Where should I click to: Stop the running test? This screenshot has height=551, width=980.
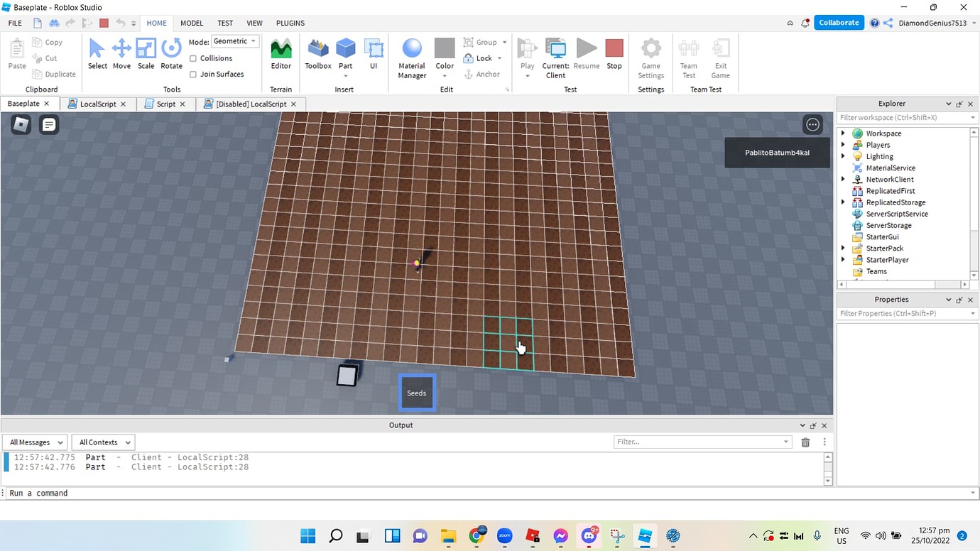click(x=614, y=54)
